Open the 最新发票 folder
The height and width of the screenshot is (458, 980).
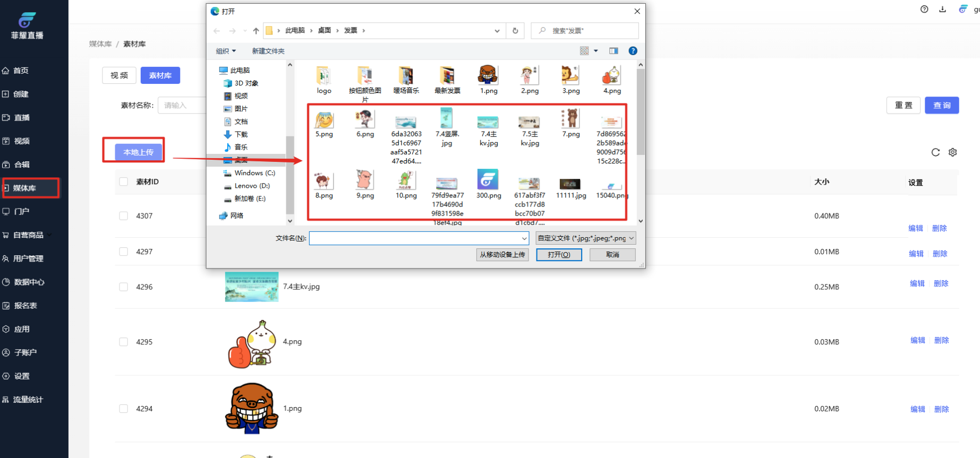click(447, 77)
